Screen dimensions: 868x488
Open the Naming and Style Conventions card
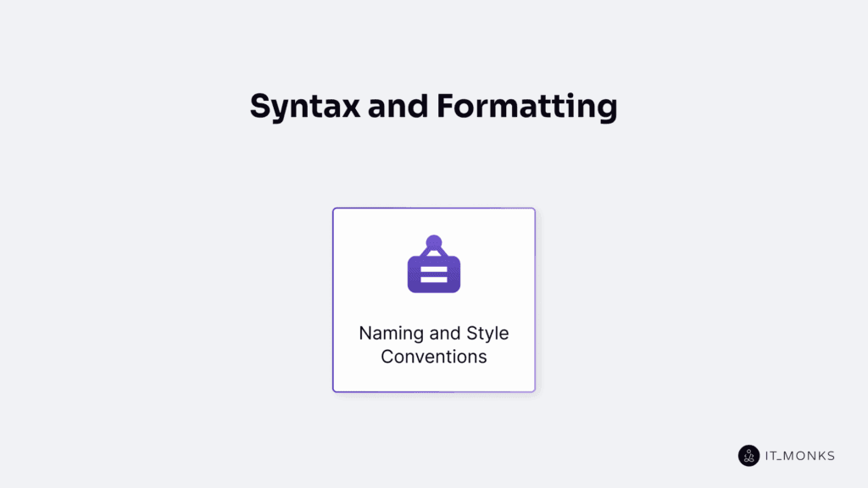tap(433, 299)
